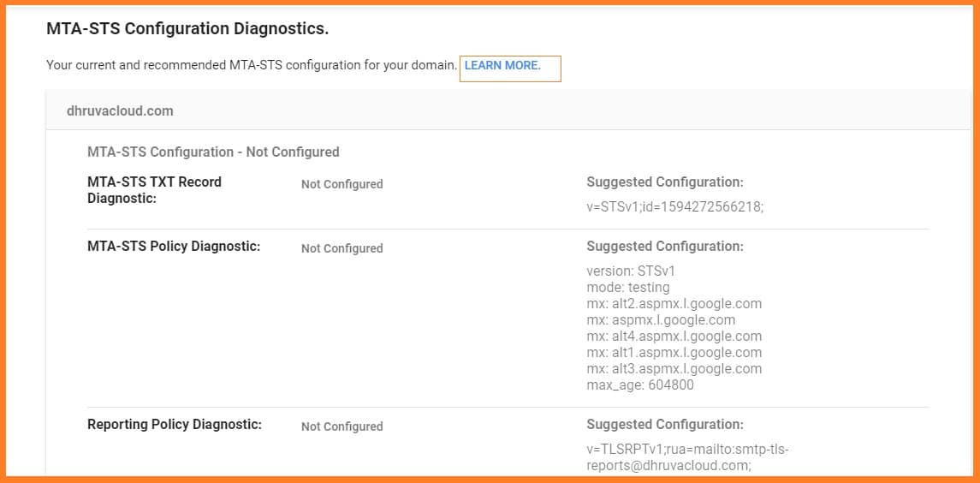The height and width of the screenshot is (483, 980).
Task: Click the v=TLSRPTv1 mailto reporting value
Action: pos(686,457)
